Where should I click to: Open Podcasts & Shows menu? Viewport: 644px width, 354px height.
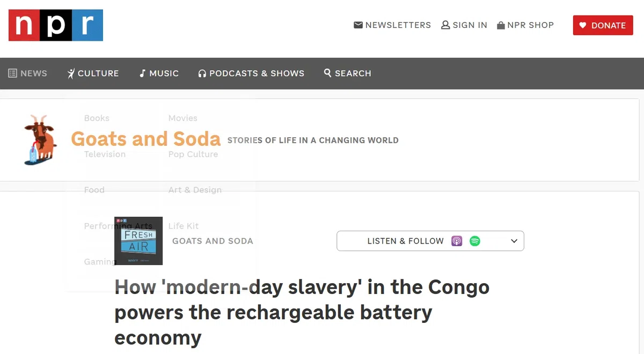pyautogui.click(x=251, y=73)
